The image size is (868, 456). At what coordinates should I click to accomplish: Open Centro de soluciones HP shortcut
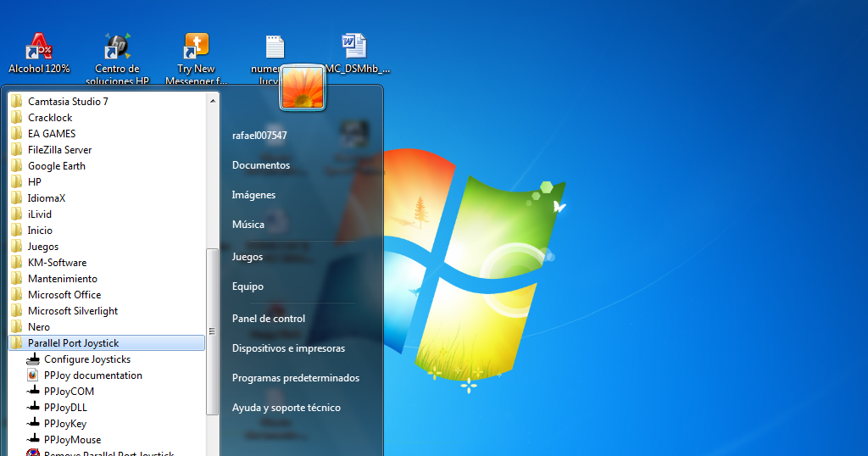pos(117,58)
